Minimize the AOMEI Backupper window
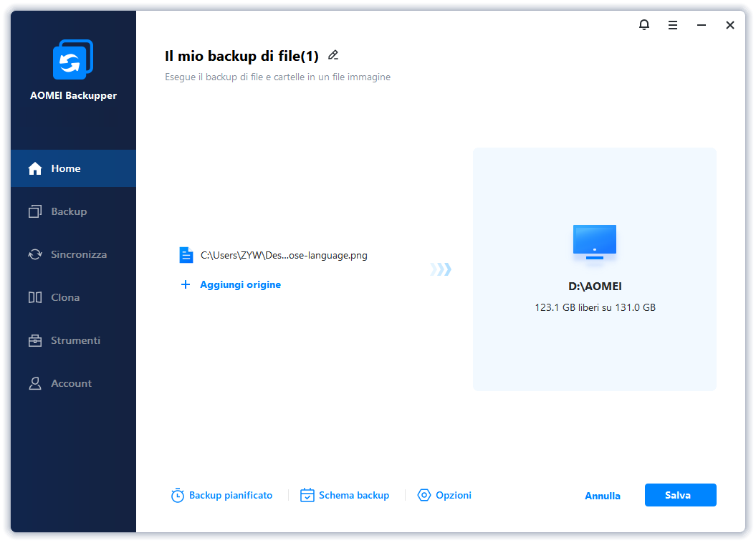Viewport: 756px width, 543px height. click(702, 25)
